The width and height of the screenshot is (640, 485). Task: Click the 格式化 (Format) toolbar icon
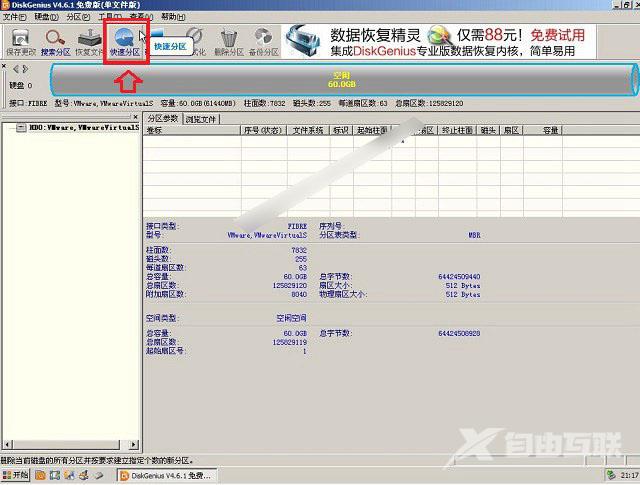pos(196,42)
